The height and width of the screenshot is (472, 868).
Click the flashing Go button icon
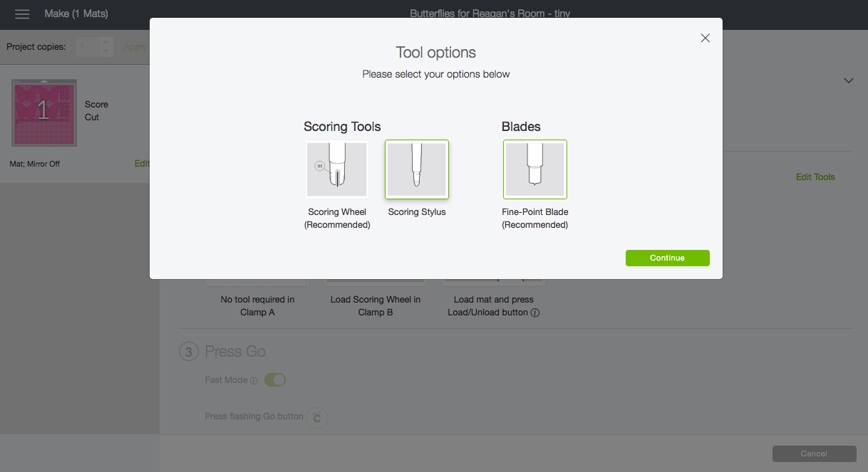pos(317,416)
